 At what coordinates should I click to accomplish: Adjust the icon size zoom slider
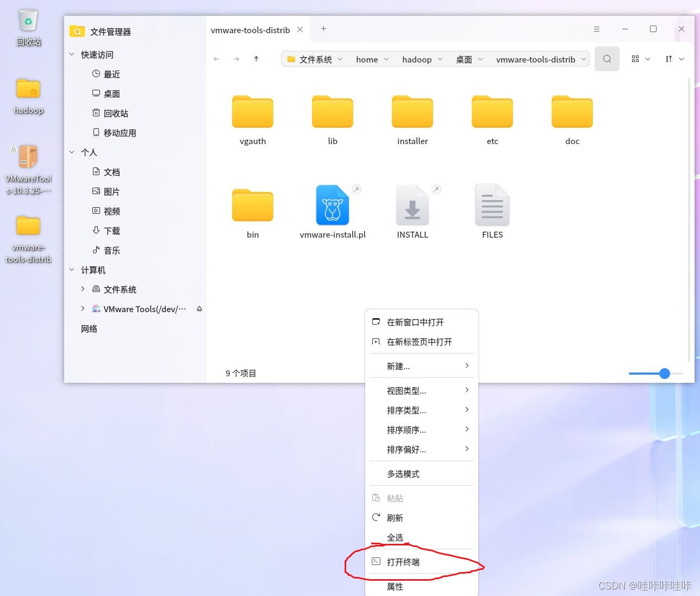(664, 373)
